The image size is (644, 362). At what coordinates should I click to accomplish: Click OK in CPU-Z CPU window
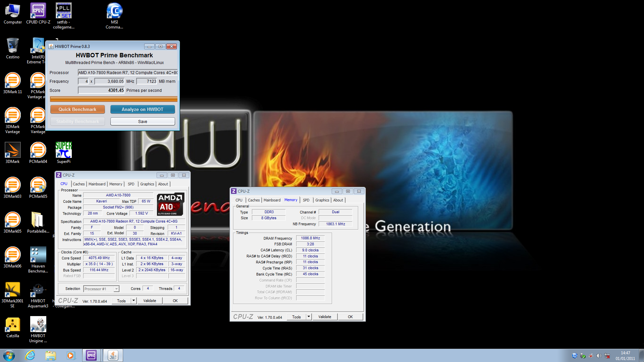coord(175,301)
